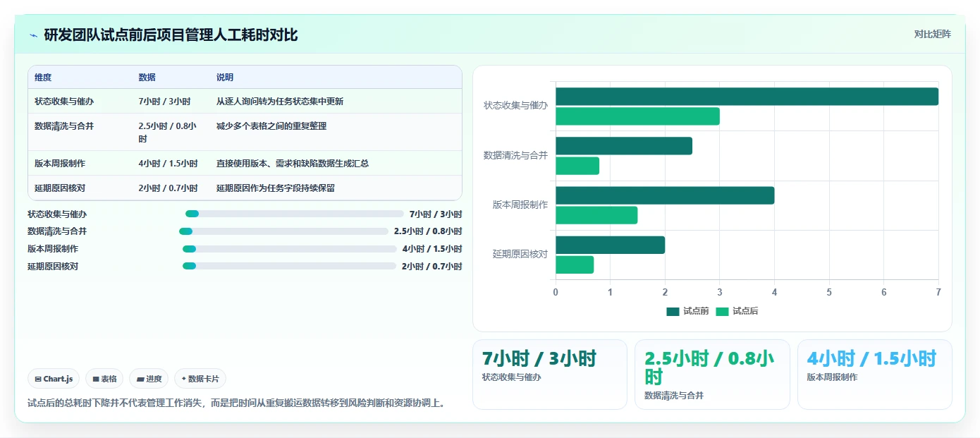Click the 对比矩阵 label in header
The width and height of the screenshot is (980, 438).
932,34
